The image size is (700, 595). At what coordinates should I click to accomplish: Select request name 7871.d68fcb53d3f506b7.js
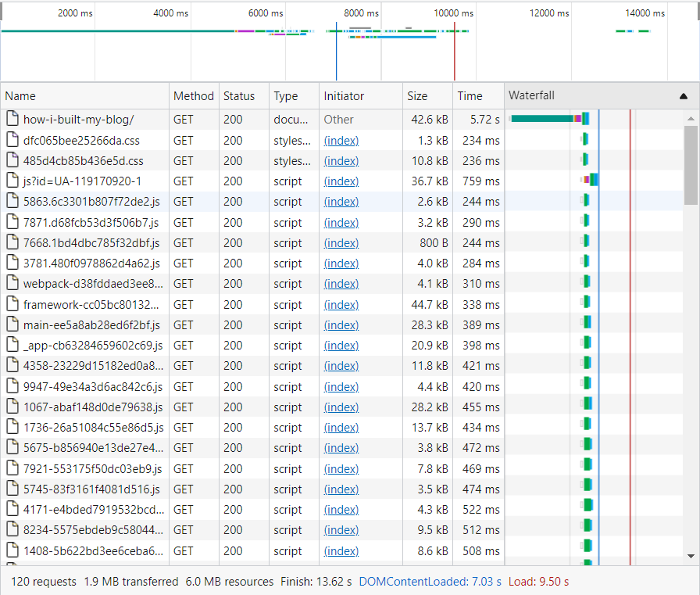click(x=91, y=223)
